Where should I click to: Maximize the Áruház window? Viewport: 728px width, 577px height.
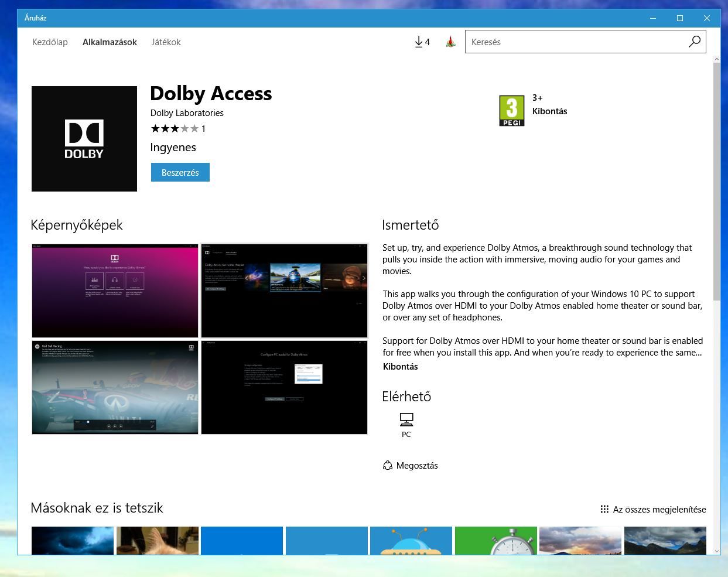pyautogui.click(x=680, y=18)
